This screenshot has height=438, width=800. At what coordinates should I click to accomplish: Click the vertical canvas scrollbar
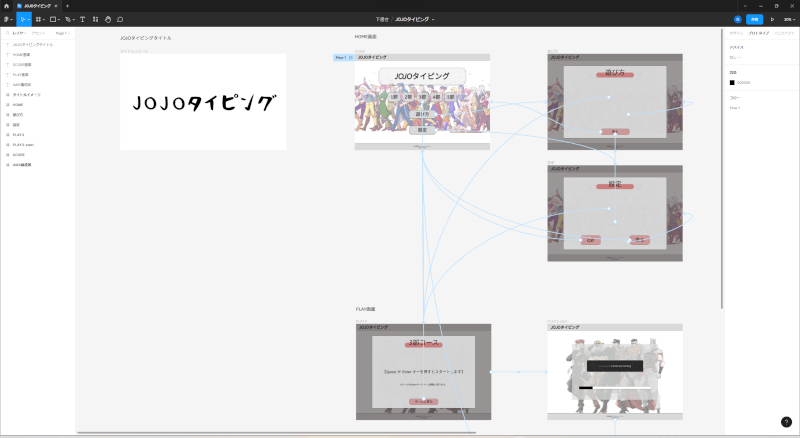[x=722, y=168]
